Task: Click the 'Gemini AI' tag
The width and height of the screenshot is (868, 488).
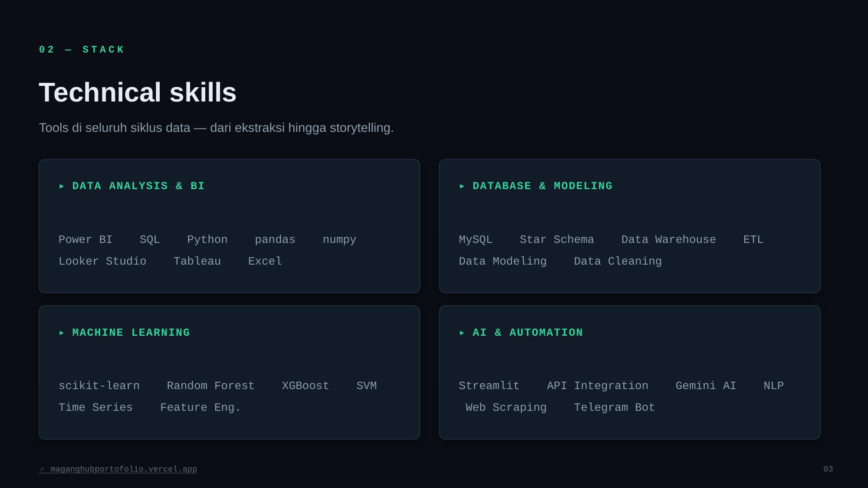Action: coord(706,386)
